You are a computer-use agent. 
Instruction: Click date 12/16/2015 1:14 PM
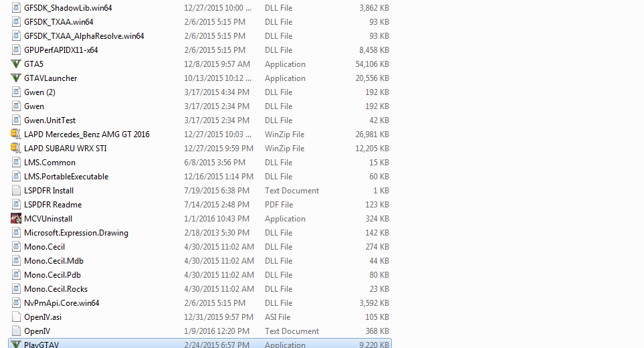[219, 177]
